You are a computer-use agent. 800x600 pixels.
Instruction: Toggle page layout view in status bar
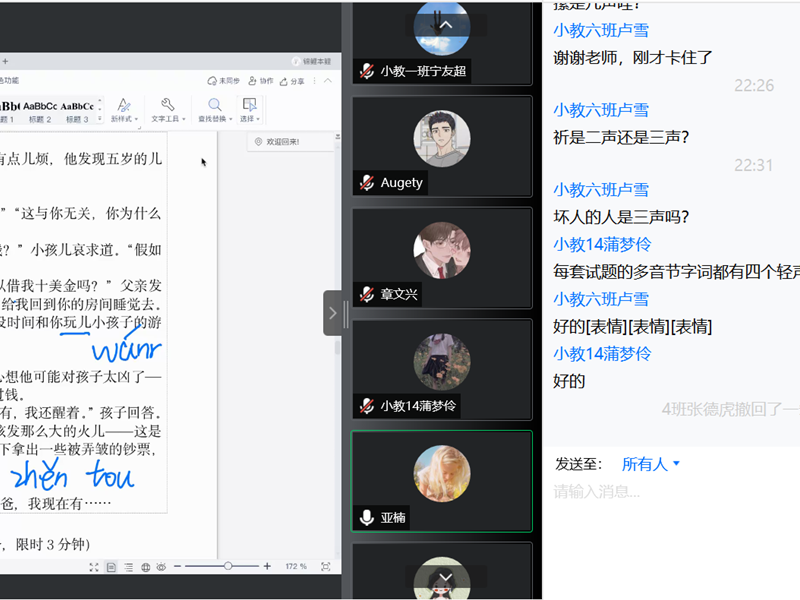(111, 567)
